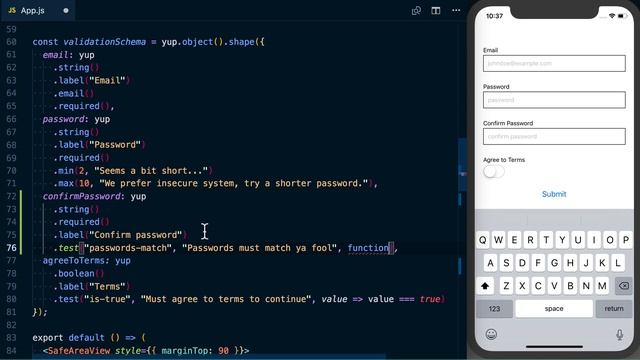The image size is (640, 360).
Task: Click SafeAreaView tag on line 84
Action: 79,351
